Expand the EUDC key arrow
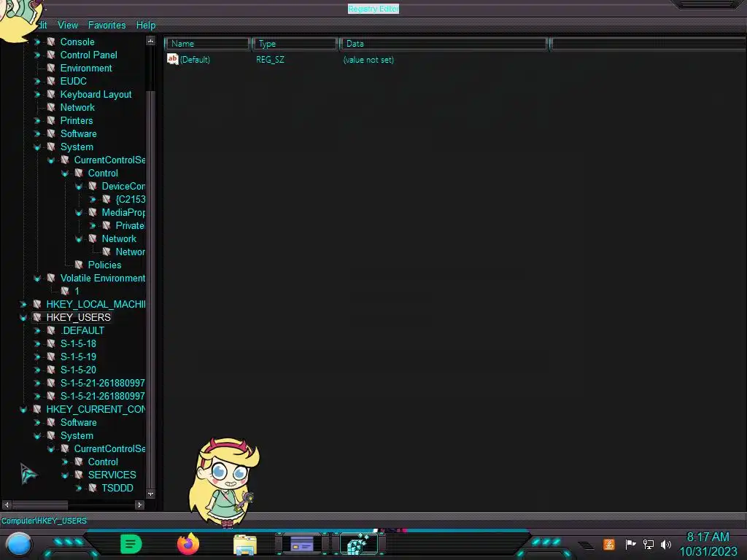 (x=37, y=82)
